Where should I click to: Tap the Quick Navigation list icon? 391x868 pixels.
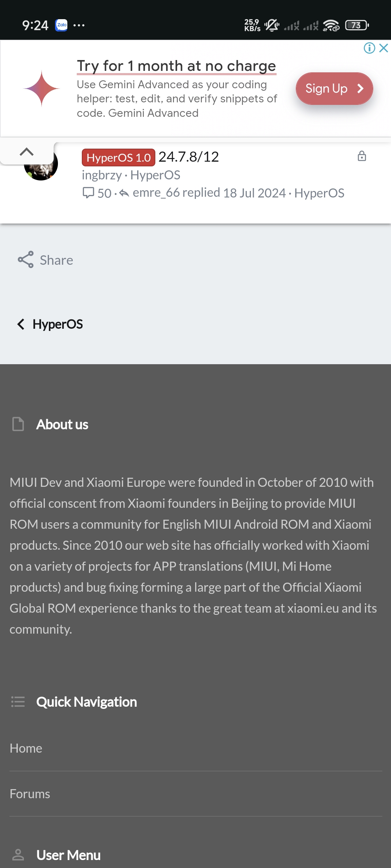coord(18,702)
